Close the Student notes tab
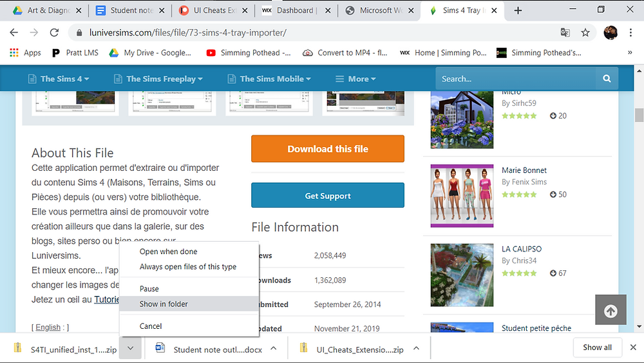 click(x=162, y=11)
